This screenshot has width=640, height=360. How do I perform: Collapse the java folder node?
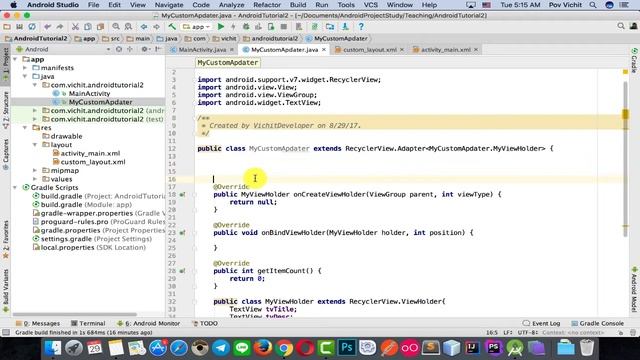pyautogui.click(x=25, y=76)
